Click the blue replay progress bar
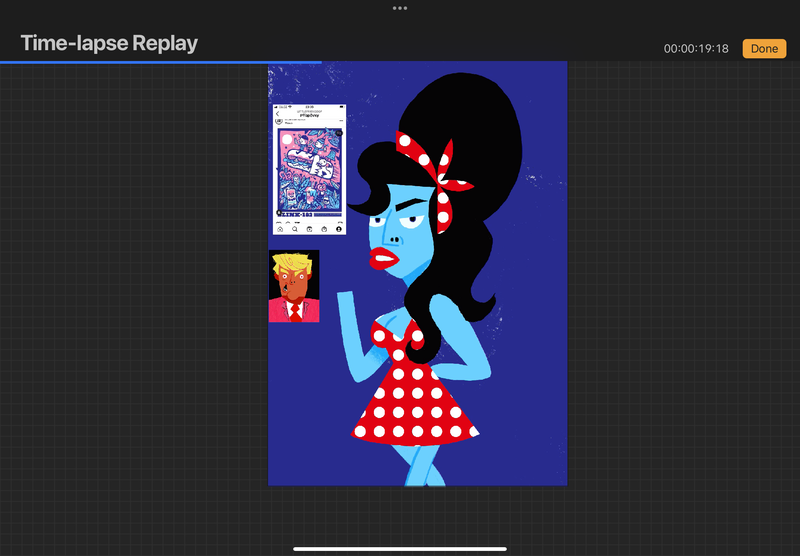The height and width of the screenshot is (556, 800). click(160, 62)
